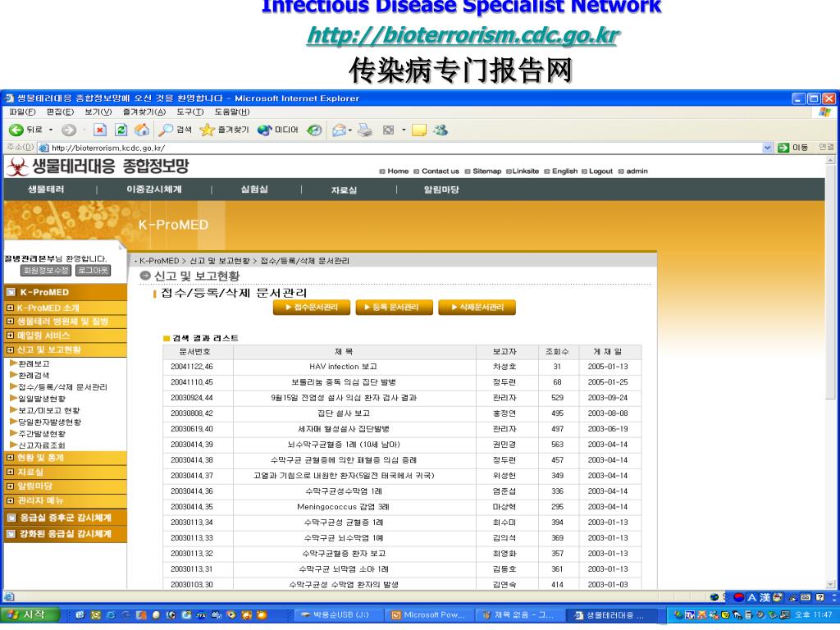The height and width of the screenshot is (630, 840).
Task: Expand the K-ProMED 소개 sidebar section
Action: [65, 308]
